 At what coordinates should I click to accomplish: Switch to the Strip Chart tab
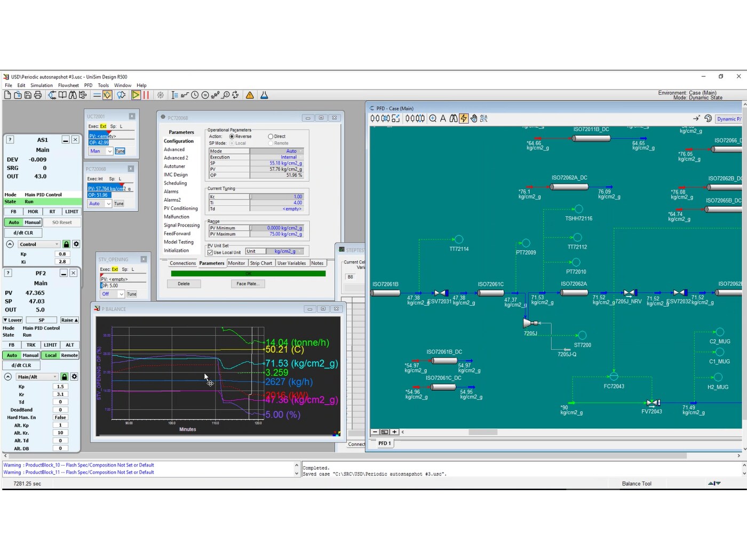(x=261, y=263)
